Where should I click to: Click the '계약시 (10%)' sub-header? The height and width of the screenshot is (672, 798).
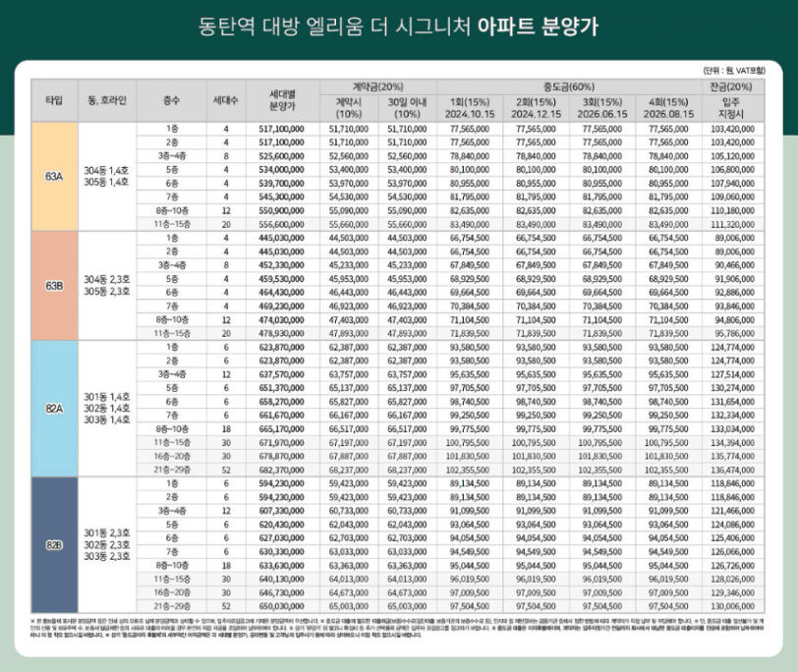[349, 108]
